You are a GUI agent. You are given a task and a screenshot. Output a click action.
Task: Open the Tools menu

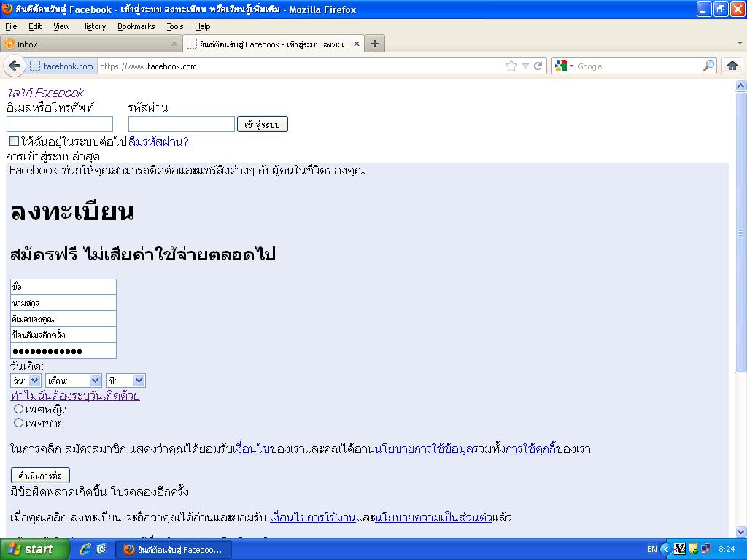(x=175, y=26)
